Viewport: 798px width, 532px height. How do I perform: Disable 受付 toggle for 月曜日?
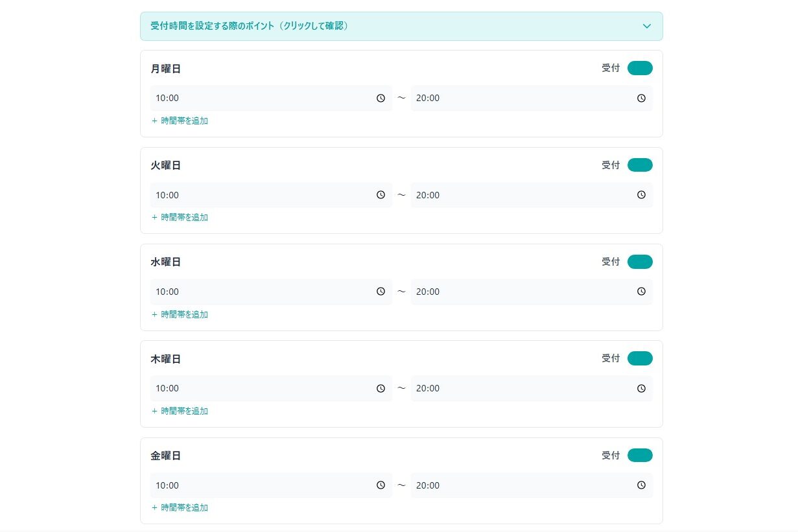point(640,68)
